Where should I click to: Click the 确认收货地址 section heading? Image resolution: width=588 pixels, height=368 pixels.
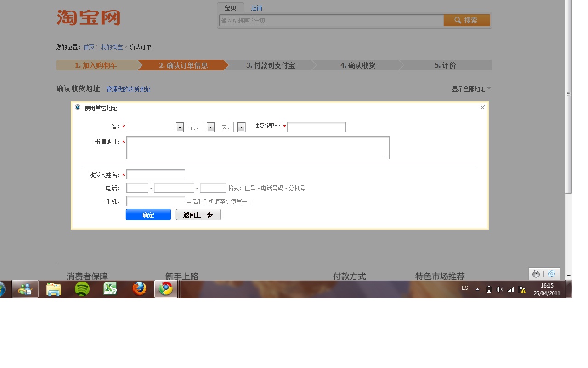pos(78,88)
